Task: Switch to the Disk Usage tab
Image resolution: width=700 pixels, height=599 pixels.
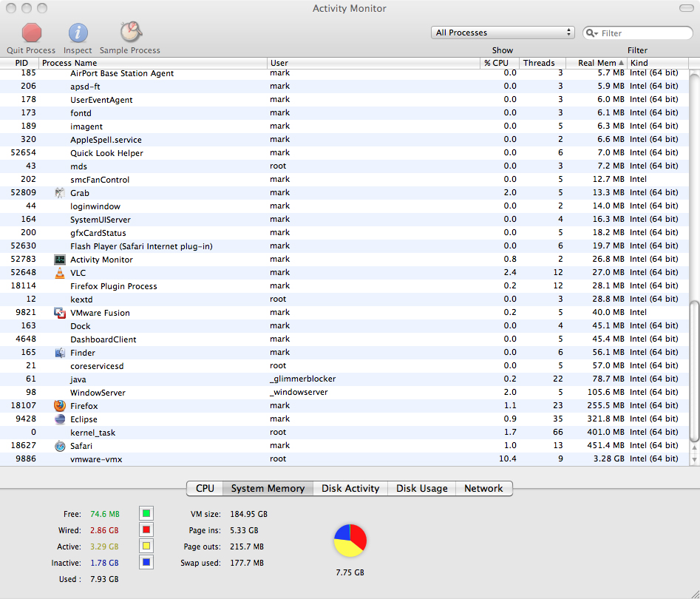Action: tap(422, 488)
